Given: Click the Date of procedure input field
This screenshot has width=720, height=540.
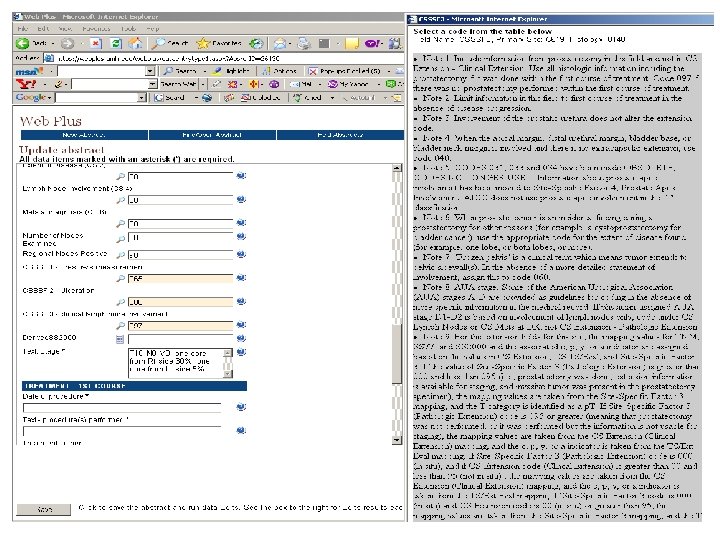Looking at the screenshot, I should [x=122, y=408].
